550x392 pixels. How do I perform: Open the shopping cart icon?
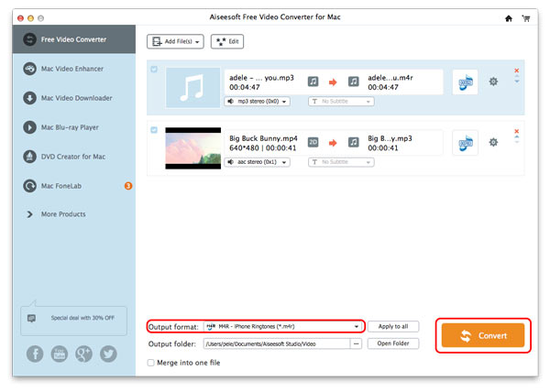pyautogui.click(x=526, y=18)
